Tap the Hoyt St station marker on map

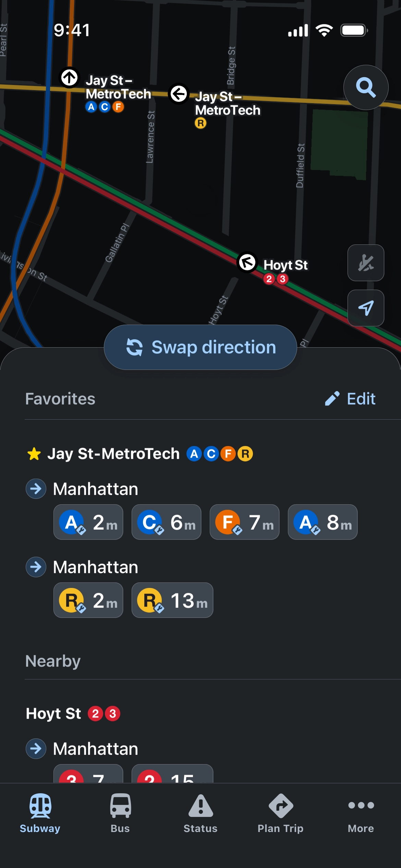[x=247, y=263]
